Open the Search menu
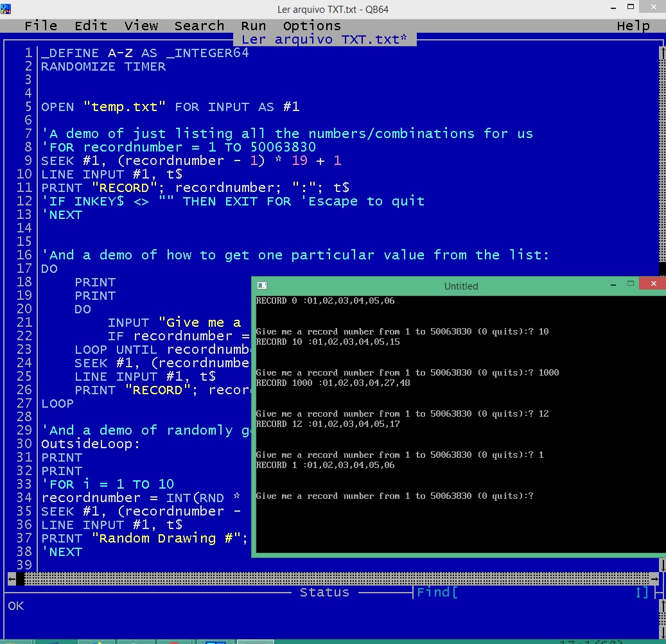This screenshot has width=666, height=644. pyautogui.click(x=199, y=26)
